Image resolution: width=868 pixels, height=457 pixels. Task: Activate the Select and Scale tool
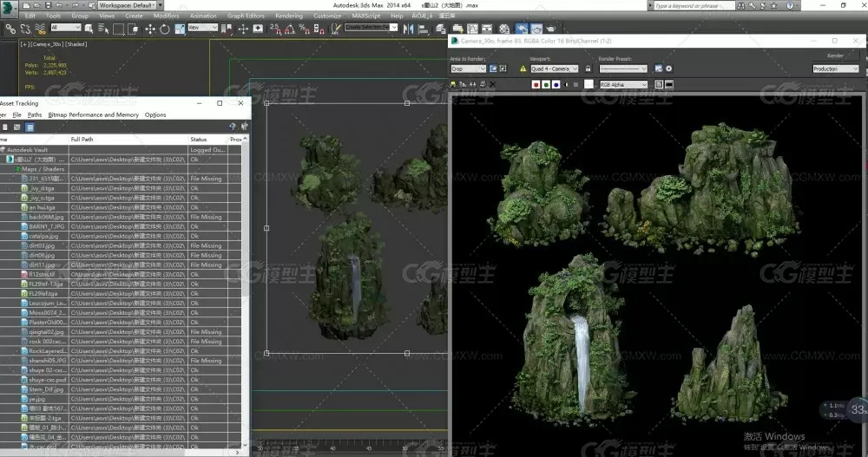[x=180, y=29]
